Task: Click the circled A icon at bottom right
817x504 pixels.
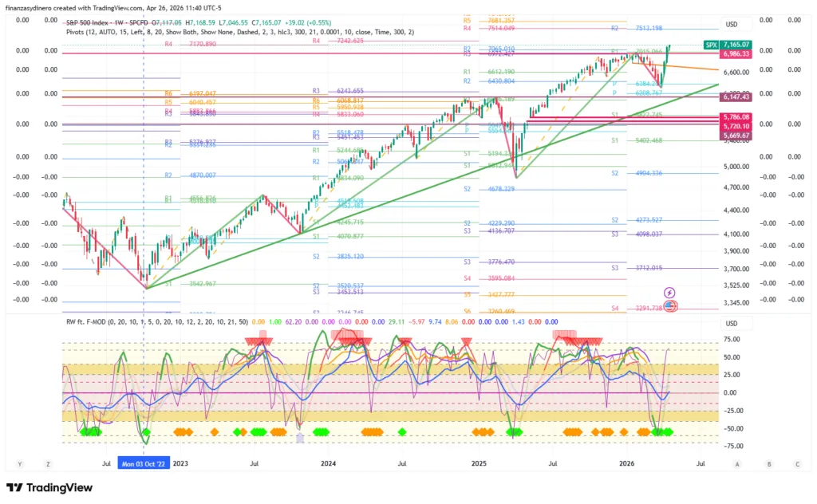Action: pos(737,463)
